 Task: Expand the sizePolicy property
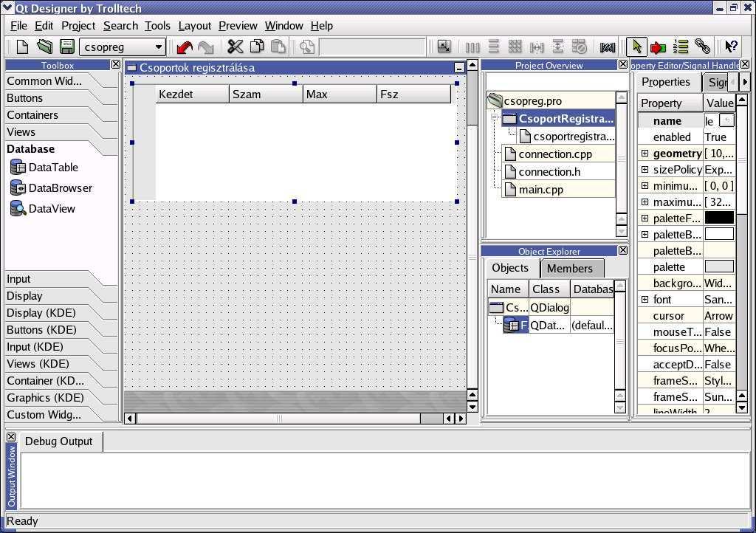coord(645,169)
